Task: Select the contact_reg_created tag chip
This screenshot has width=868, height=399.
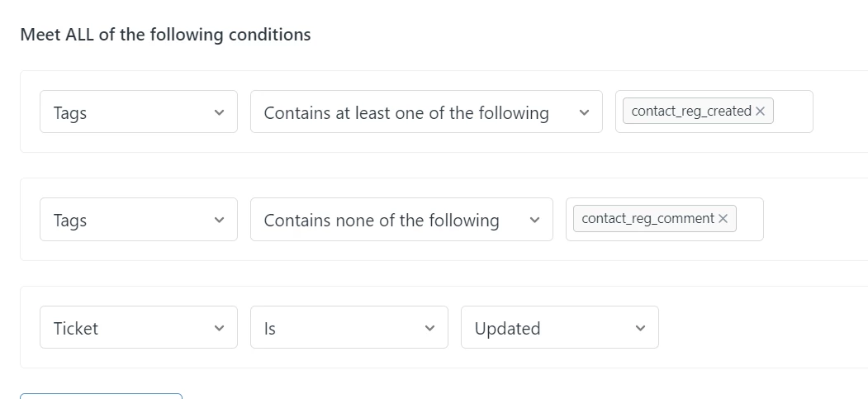Action: coord(690,112)
